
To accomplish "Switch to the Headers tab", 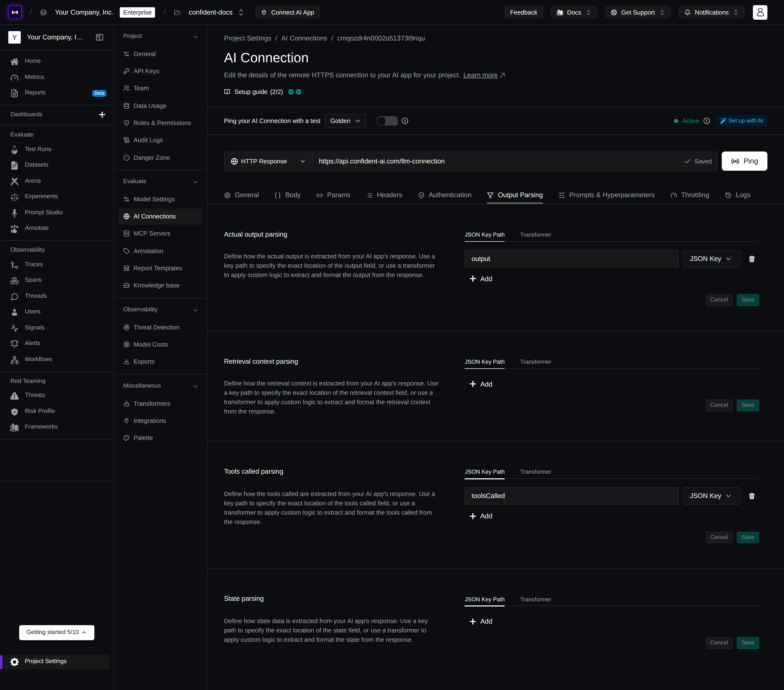I will [384, 195].
